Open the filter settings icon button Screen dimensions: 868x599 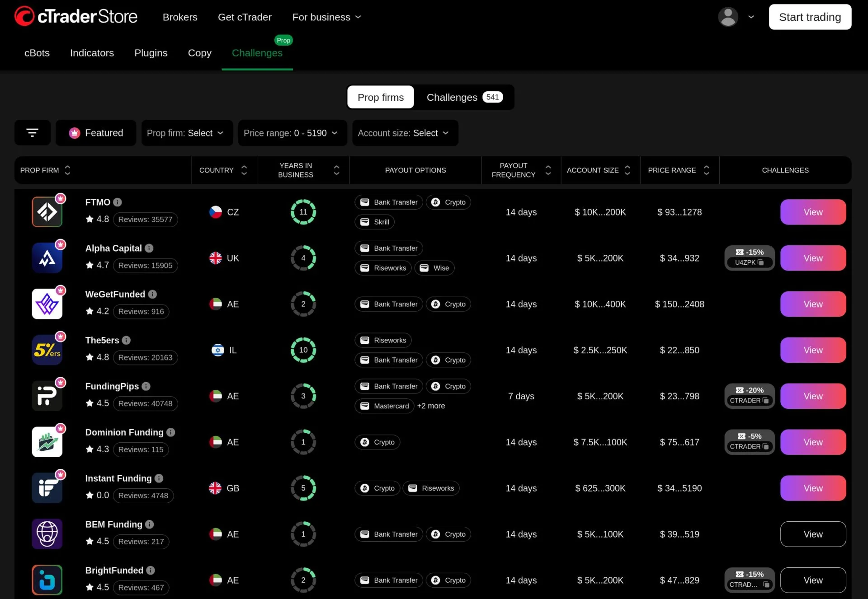pos(32,133)
